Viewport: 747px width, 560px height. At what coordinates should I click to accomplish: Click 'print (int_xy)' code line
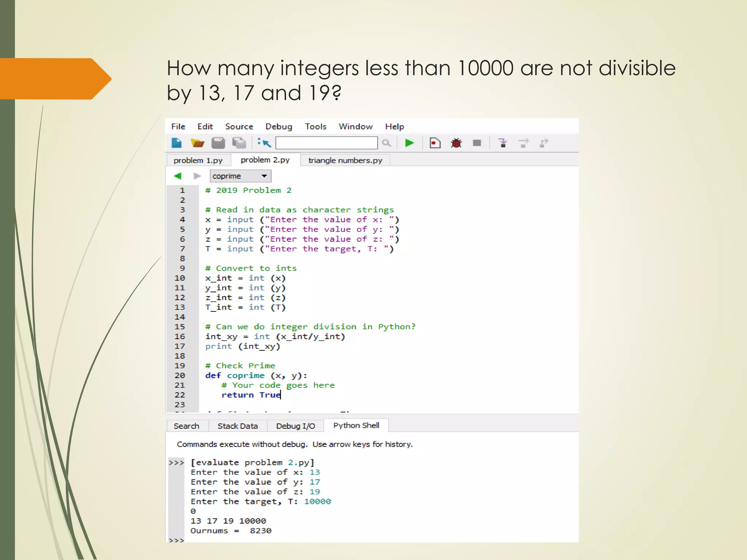point(243,346)
